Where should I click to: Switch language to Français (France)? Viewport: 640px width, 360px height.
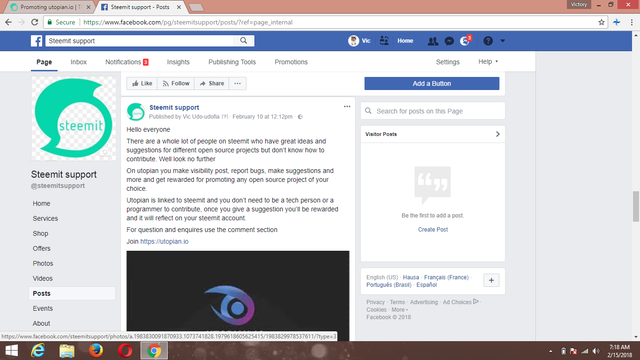coord(446,277)
